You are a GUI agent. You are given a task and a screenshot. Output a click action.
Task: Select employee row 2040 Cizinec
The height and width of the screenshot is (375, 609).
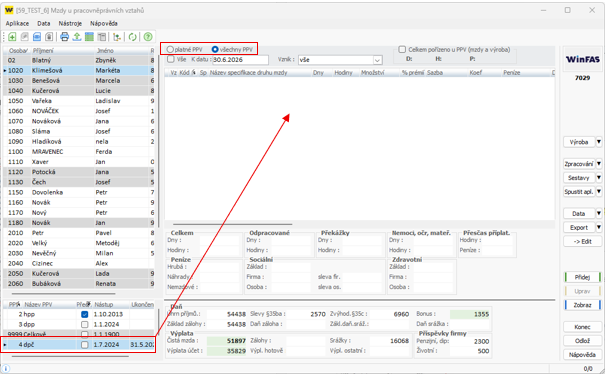tap(79, 263)
